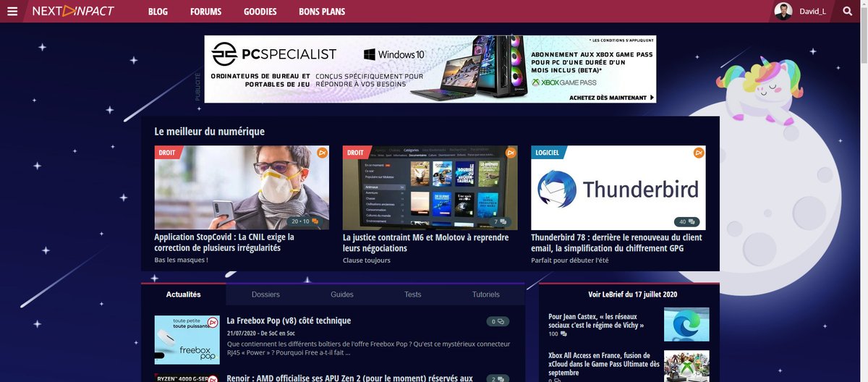Open the Molotov TV screen thumbnail
Screen dimensions: 868x382
click(x=430, y=188)
